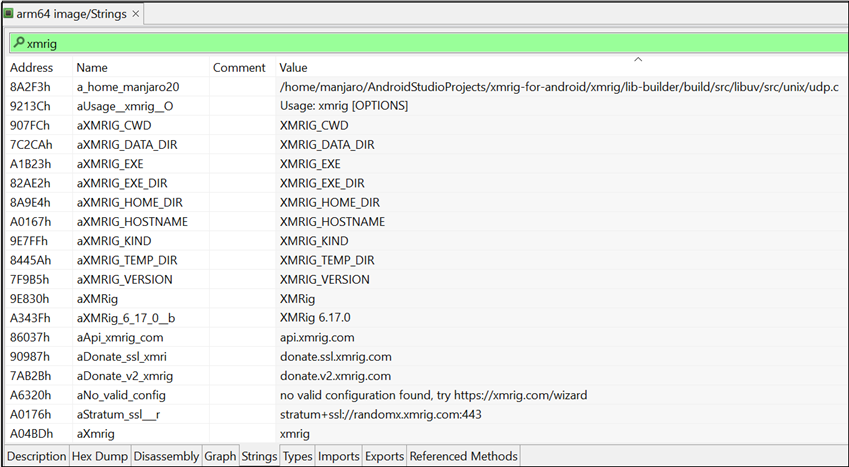Image resolution: width=849 pixels, height=467 pixels.
Task: Open the Exports tab
Action: 384,456
